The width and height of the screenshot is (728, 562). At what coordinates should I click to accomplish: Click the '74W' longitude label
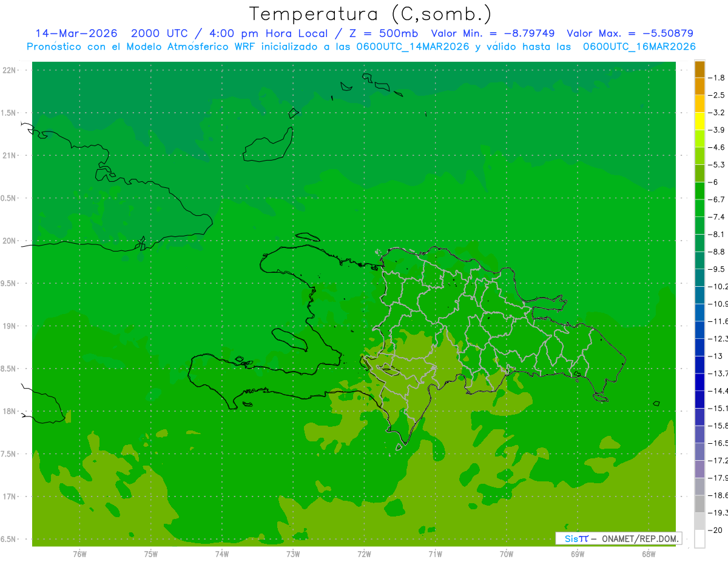tap(222, 554)
